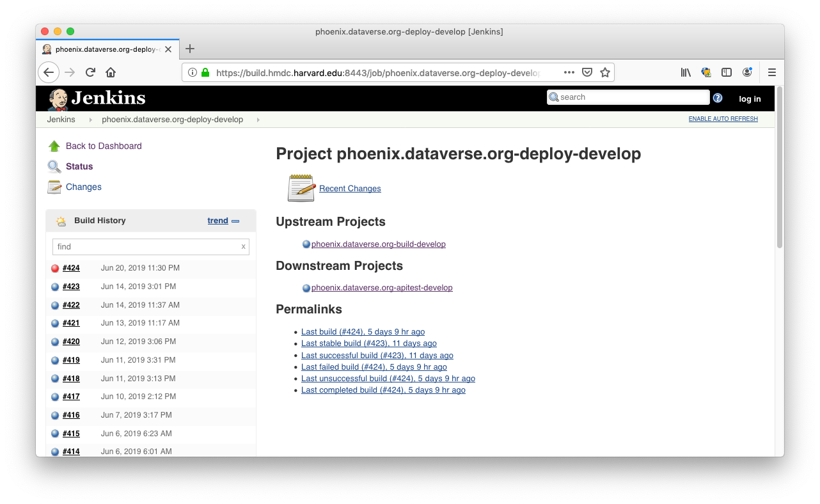Bookmark this page with the star icon
820x504 pixels.
pos(605,72)
